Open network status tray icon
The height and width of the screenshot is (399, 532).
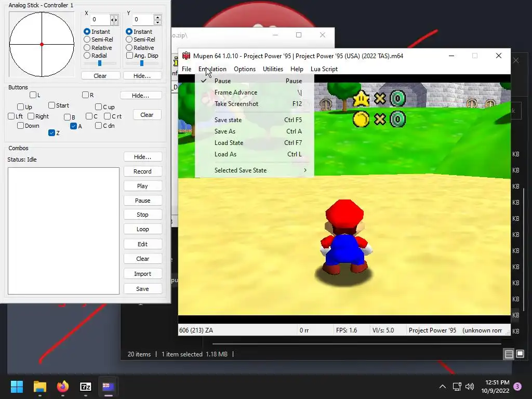click(x=457, y=387)
